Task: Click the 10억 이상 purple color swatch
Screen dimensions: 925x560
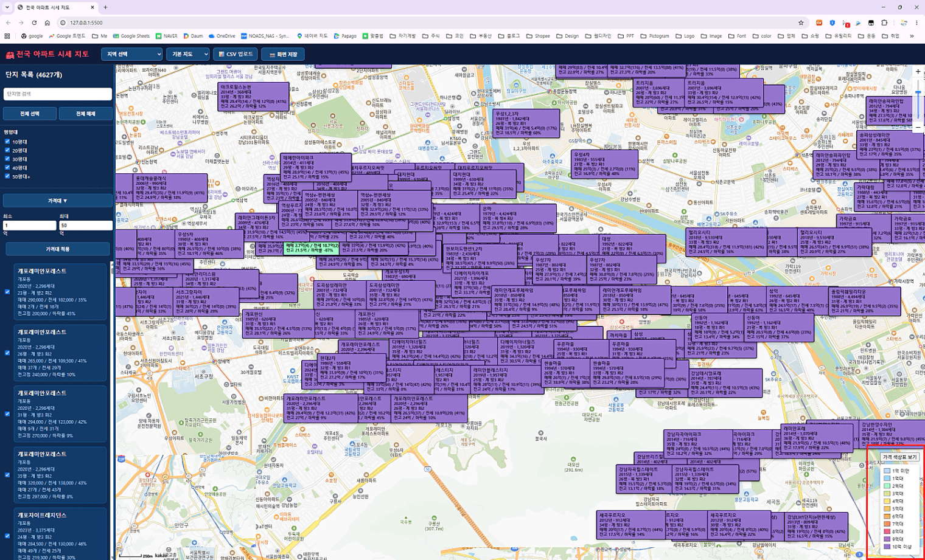Action: point(887,547)
